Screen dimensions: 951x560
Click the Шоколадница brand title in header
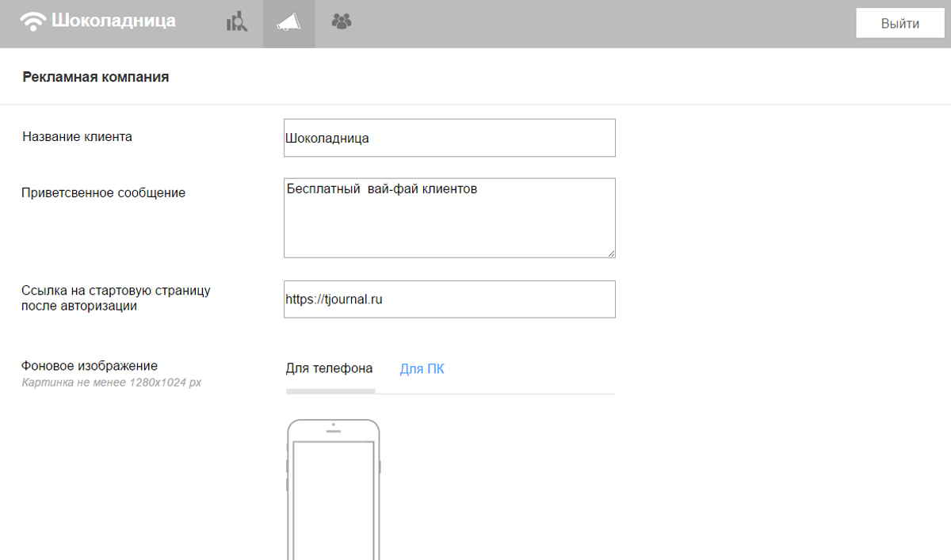pos(113,21)
